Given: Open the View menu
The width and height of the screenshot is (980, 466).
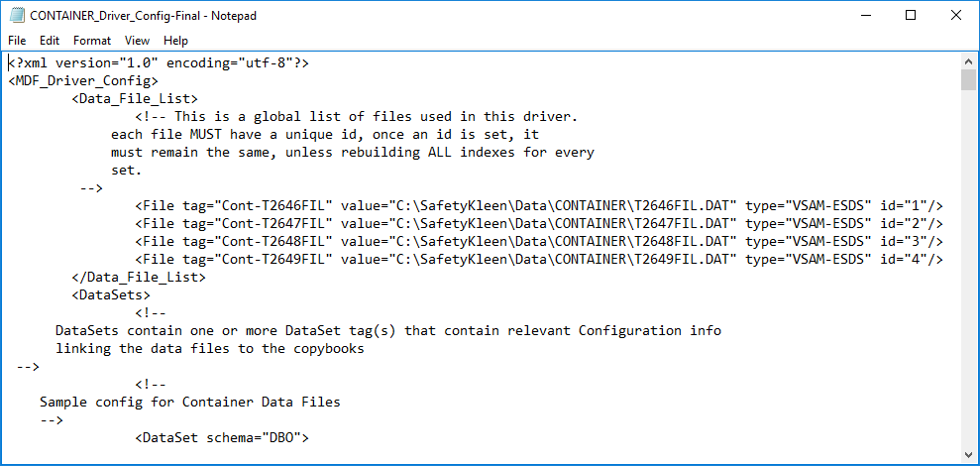Looking at the screenshot, I should click(137, 41).
